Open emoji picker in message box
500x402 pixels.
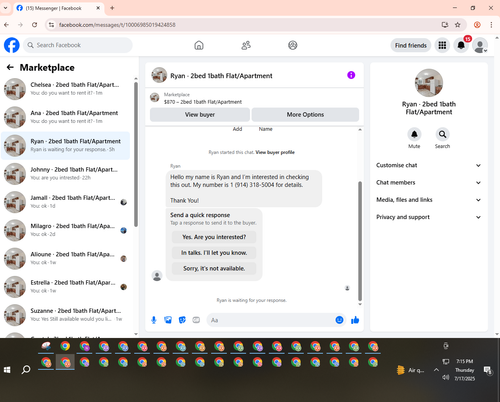pyautogui.click(x=339, y=320)
